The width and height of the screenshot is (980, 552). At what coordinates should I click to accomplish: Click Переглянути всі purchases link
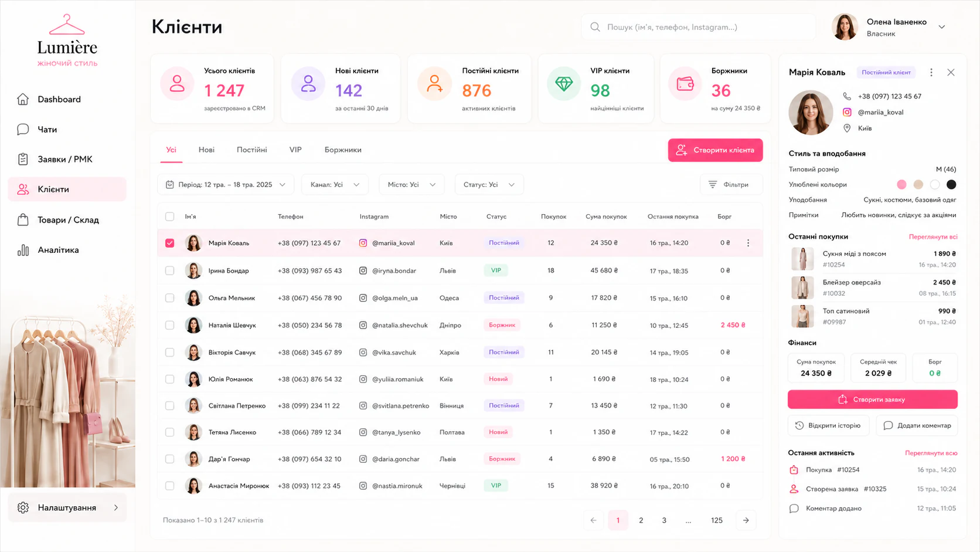(933, 237)
